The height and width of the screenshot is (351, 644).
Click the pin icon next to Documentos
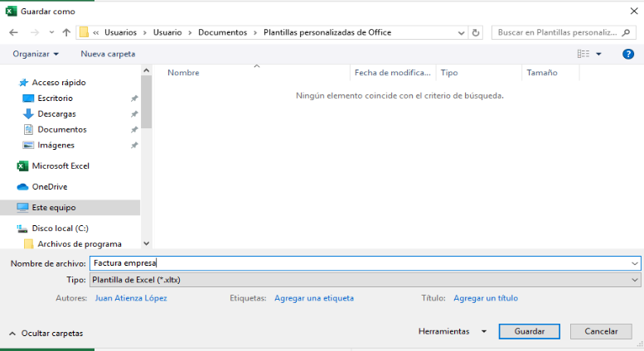[134, 130]
